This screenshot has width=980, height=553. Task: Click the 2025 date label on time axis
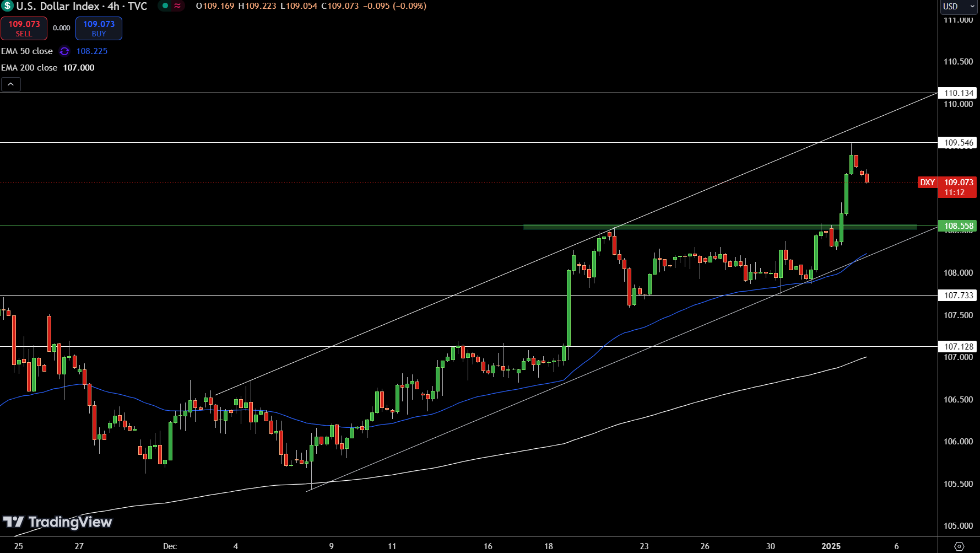831,546
